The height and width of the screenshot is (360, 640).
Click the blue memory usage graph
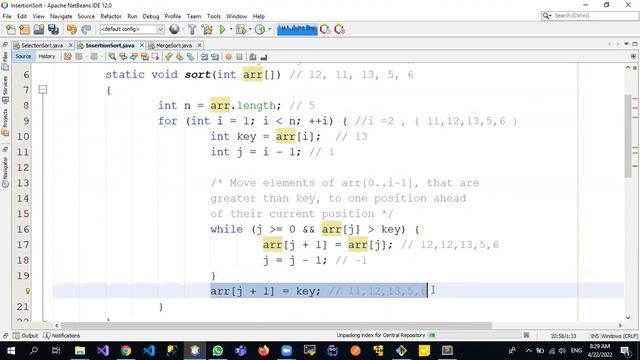coord(297,29)
